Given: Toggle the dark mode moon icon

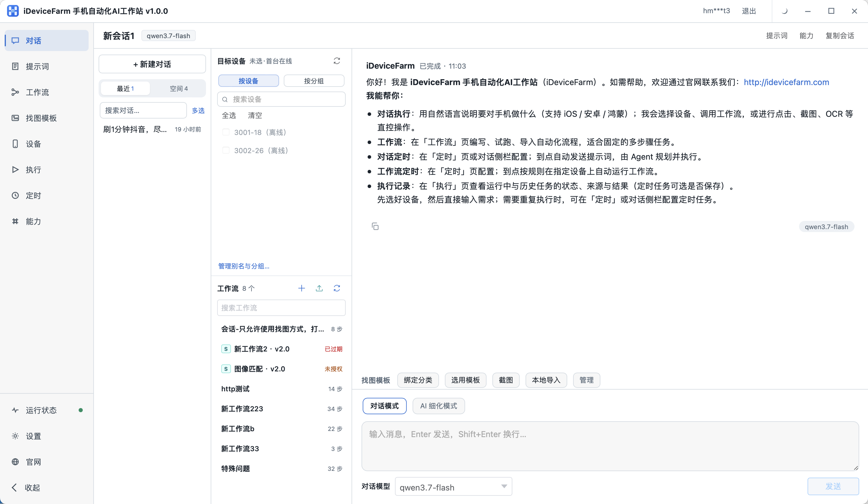Looking at the screenshot, I should 784,11.
